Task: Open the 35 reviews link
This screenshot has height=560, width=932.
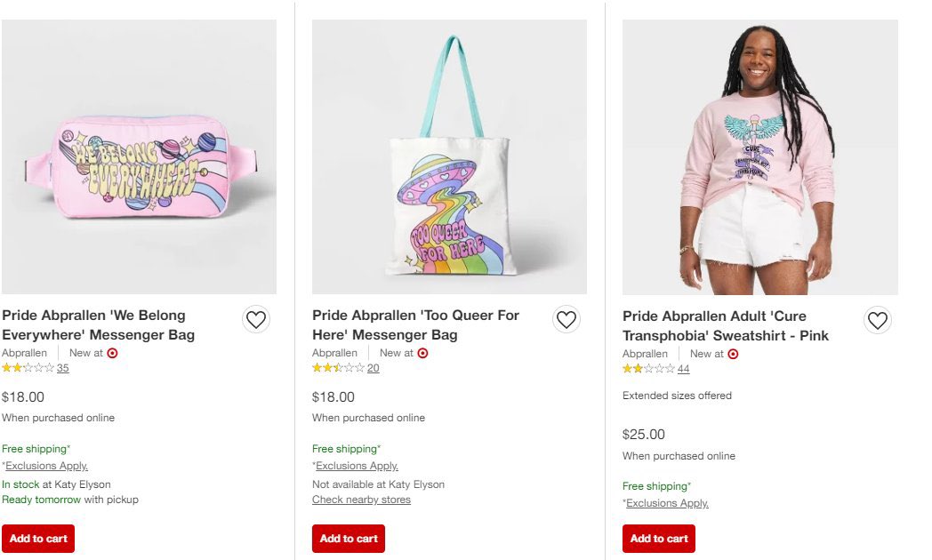Action: 62,368
